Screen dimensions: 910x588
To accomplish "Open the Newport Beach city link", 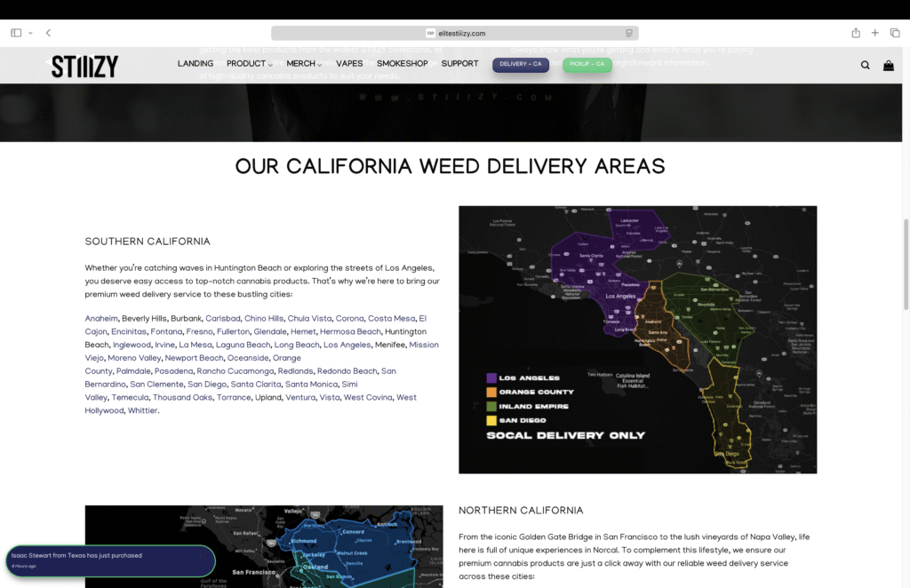I will [195, 358].
